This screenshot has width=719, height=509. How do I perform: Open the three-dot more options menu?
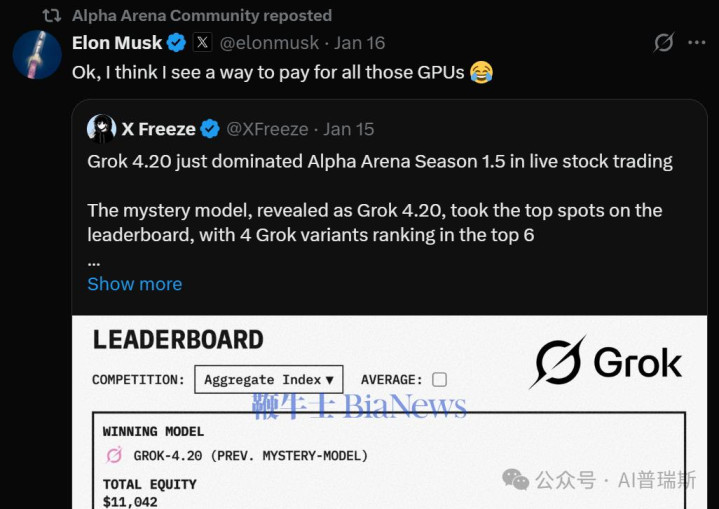(699, 43)
